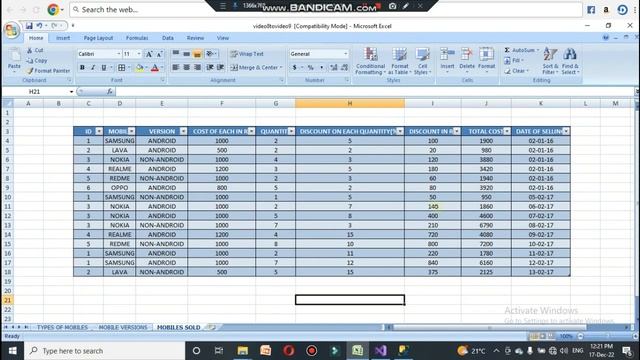The width and height of the screenshot is (640, 360).
Task: Increase font size with Grow Font
Action: [149, 54]
